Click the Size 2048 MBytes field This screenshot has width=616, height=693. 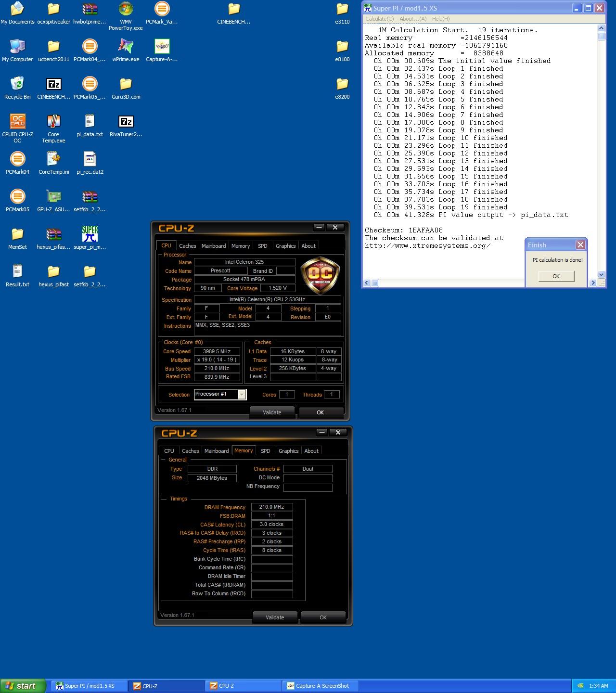212,478
